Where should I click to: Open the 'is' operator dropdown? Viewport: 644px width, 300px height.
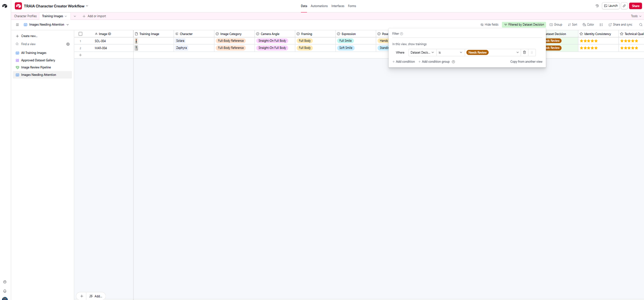point(450,52)
